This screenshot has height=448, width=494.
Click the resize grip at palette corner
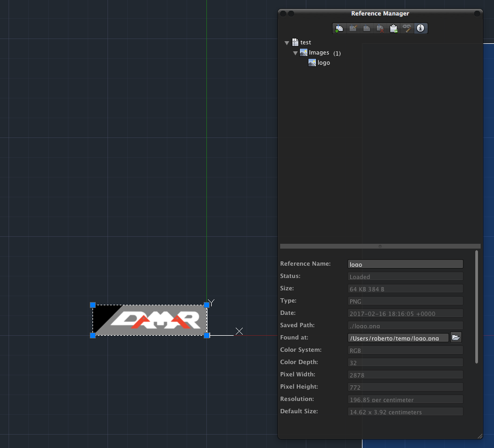pyautogui.click(x=480, y=436)
